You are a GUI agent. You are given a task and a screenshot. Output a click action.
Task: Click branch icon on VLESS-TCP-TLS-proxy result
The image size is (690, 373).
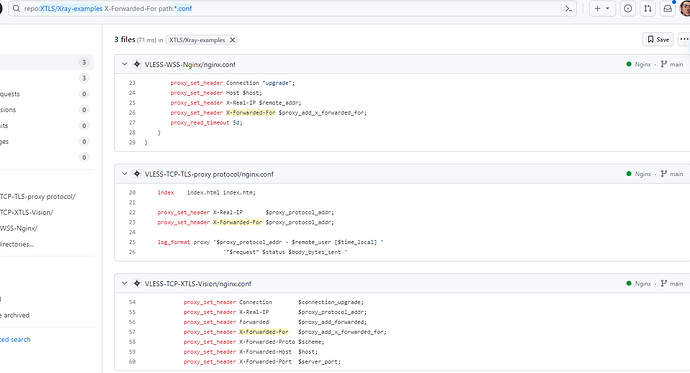point(664,173)
